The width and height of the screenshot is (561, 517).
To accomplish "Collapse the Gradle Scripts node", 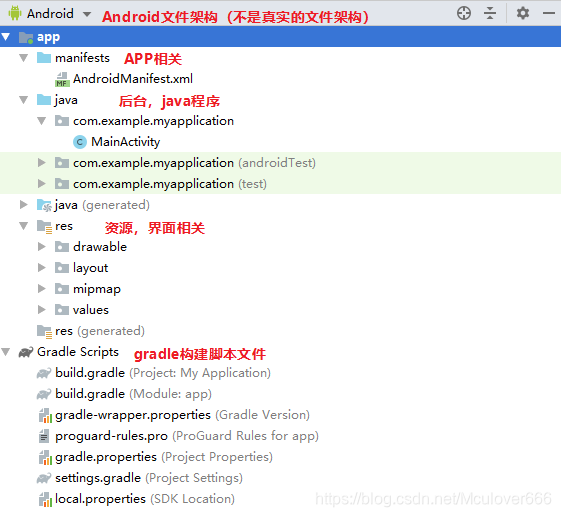I will coord(6,352).
